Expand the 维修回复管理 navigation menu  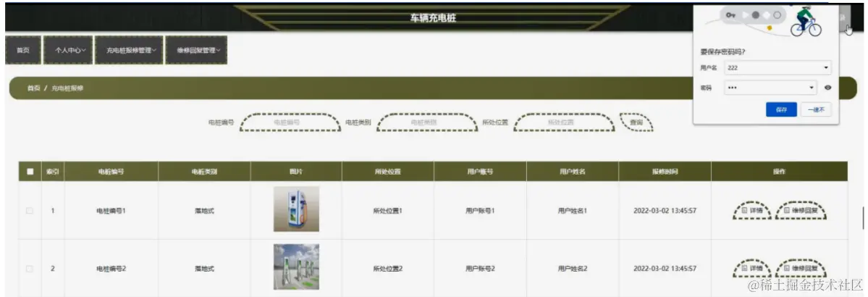click(x=196, y=50)
